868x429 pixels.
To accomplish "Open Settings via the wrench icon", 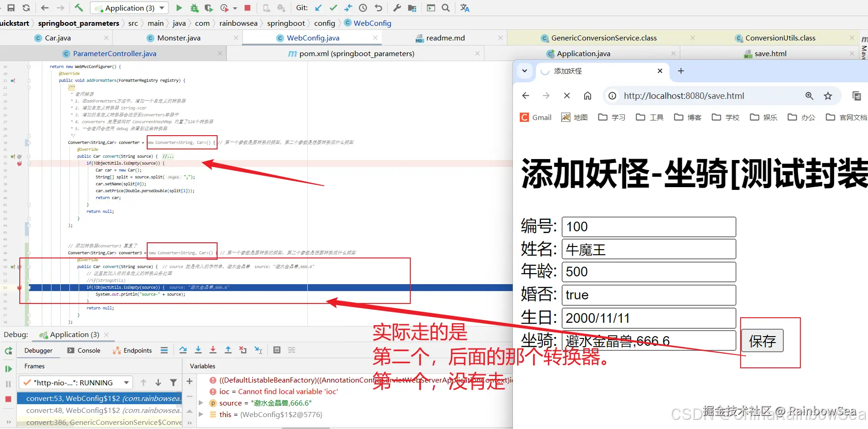I will [x=397, y=8].
